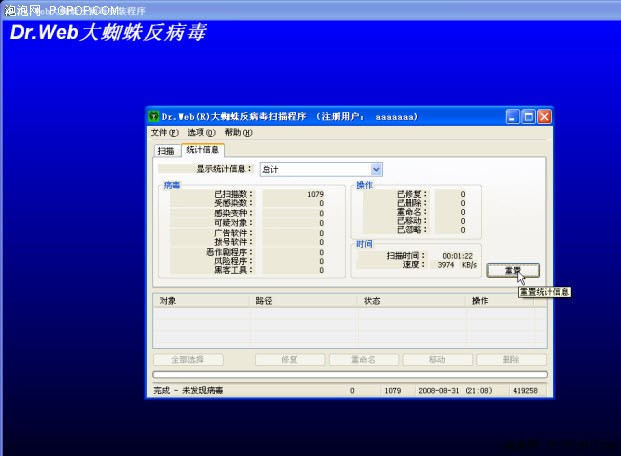Select the 统计信息 tab
The image size is (621, 456).
pos(202,150)
